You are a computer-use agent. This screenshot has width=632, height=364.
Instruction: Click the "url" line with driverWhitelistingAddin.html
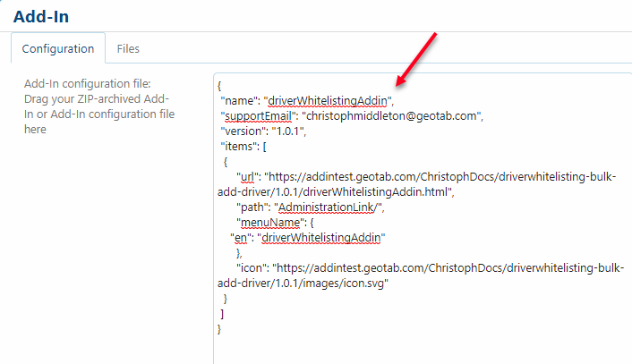417,184
